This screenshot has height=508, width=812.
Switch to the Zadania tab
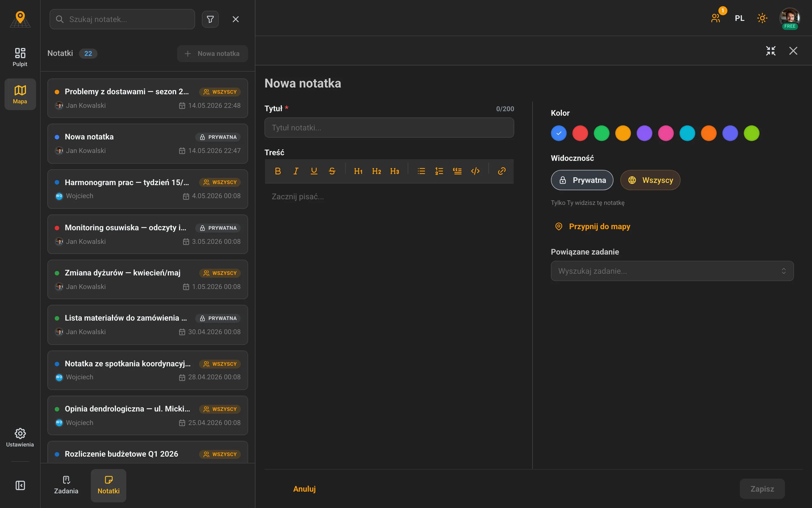[x=66, y=485]
